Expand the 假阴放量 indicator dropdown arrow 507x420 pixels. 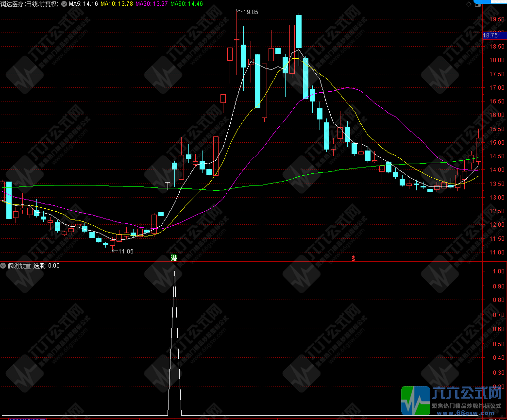coord(4,266)
